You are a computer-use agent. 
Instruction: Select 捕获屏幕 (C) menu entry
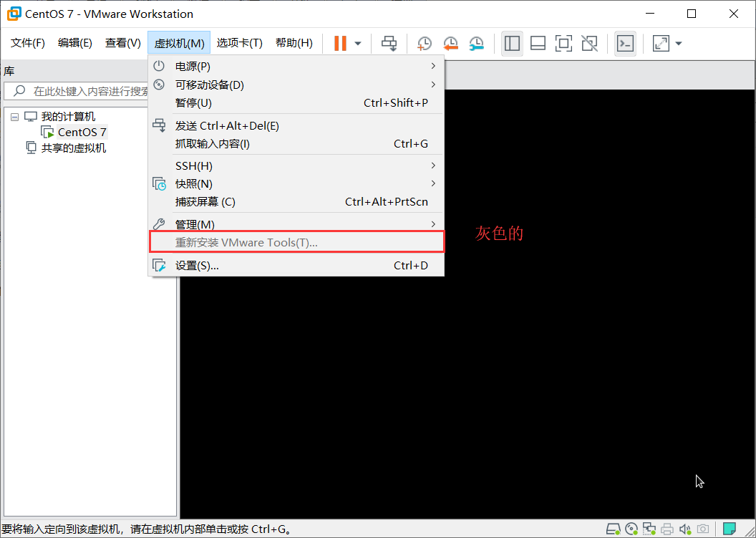click(x=296, y=202)
